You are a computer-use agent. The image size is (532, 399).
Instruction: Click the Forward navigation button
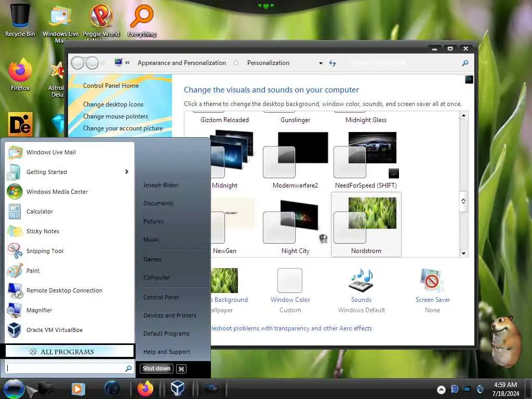pos(92,63)
